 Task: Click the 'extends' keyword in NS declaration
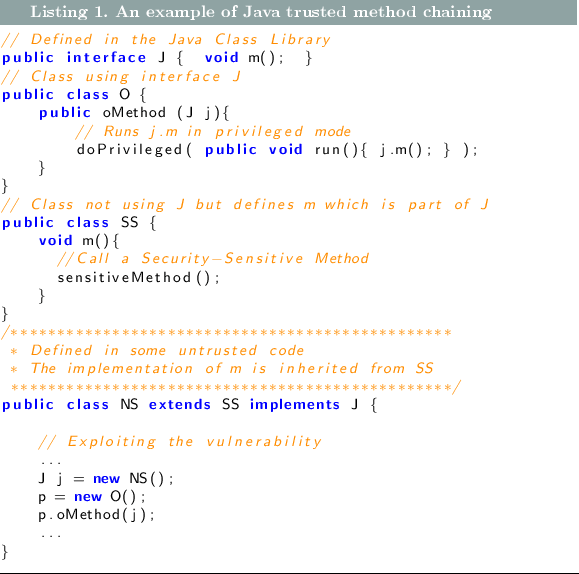[x=179, y=404]
